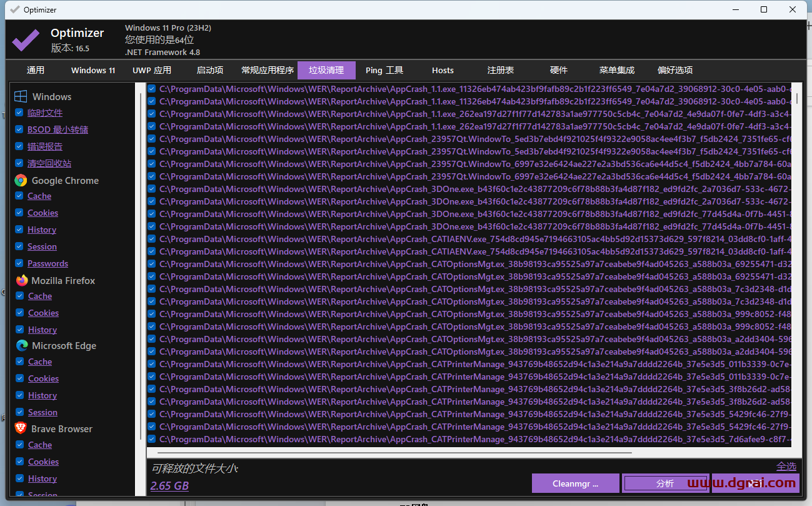
Task: Click the Optimizer purple checkmark logo
Action: (26, 41)
